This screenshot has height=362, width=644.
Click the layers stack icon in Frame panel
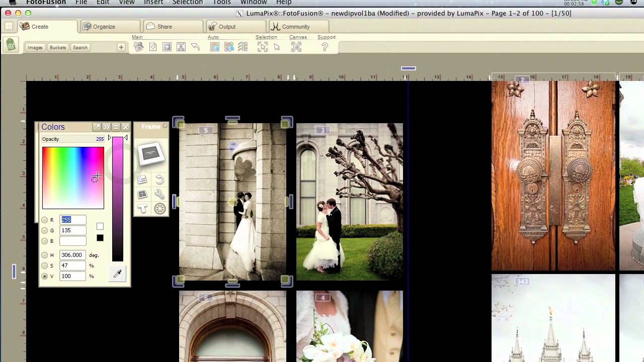pos(142,179)
